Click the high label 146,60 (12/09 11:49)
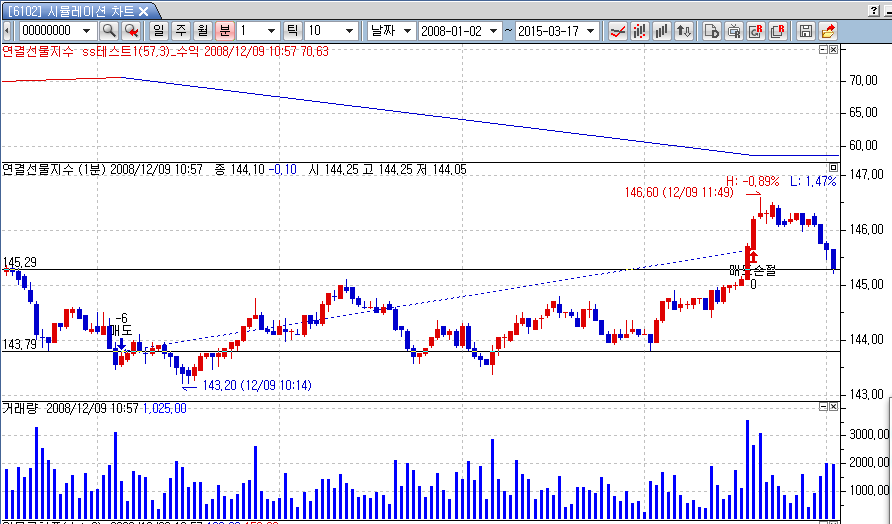 tap(679, 192)
